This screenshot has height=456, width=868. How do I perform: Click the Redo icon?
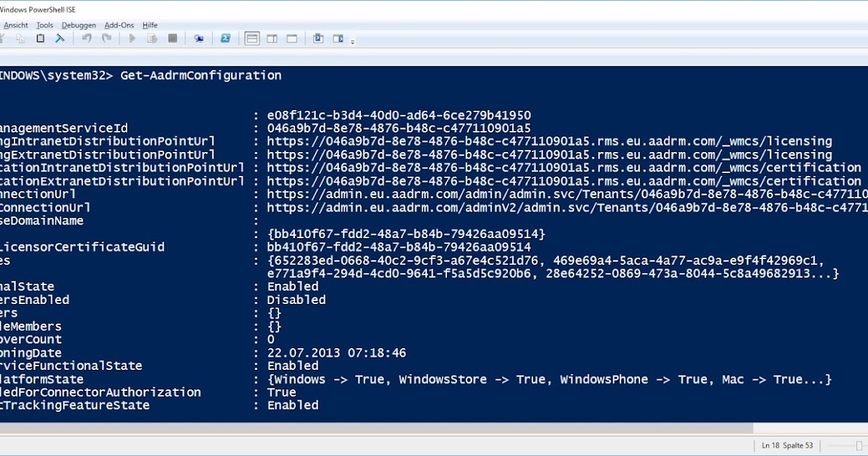(106, 38)
